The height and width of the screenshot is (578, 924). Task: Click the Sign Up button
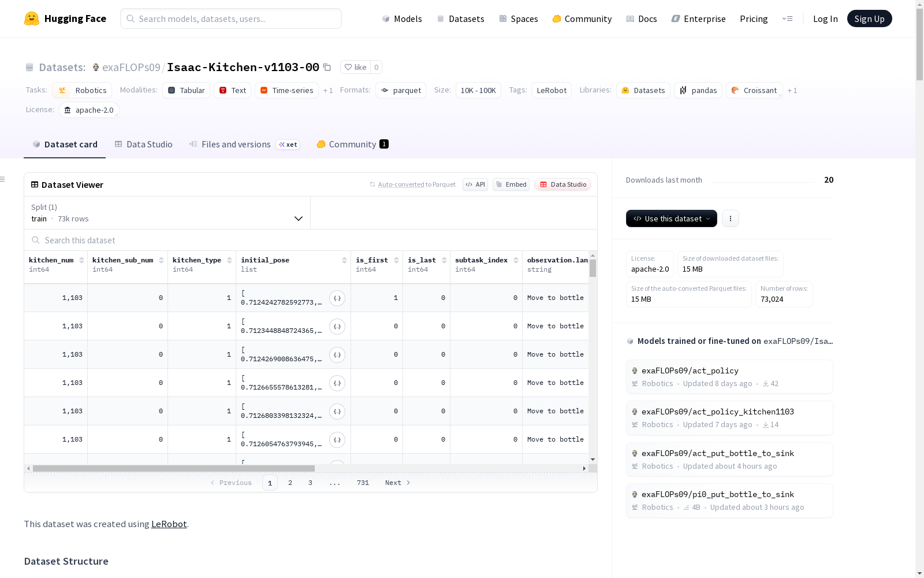point(869,18)
